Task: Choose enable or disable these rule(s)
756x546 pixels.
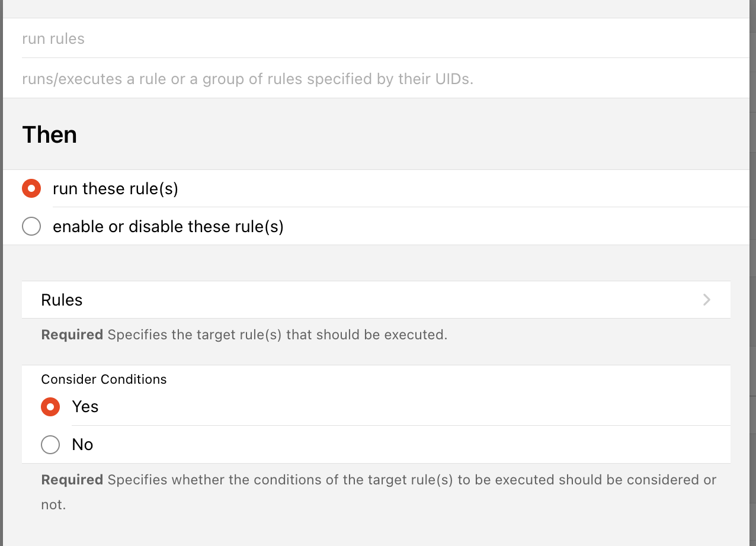Action: 168,226
